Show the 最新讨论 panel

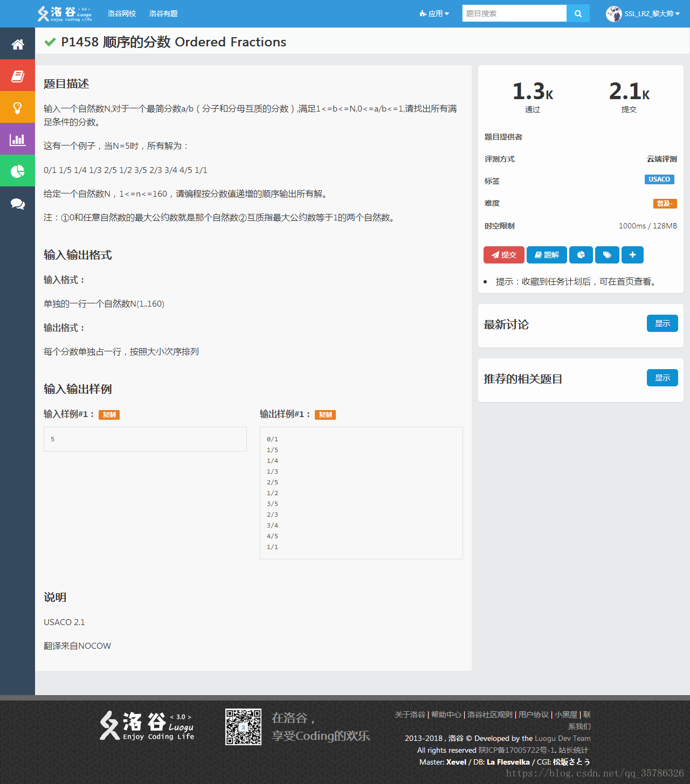point(663,323)
